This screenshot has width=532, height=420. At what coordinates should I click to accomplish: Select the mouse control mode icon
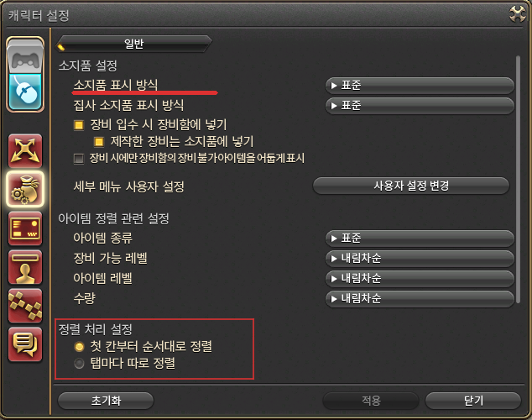click(25, 92)
